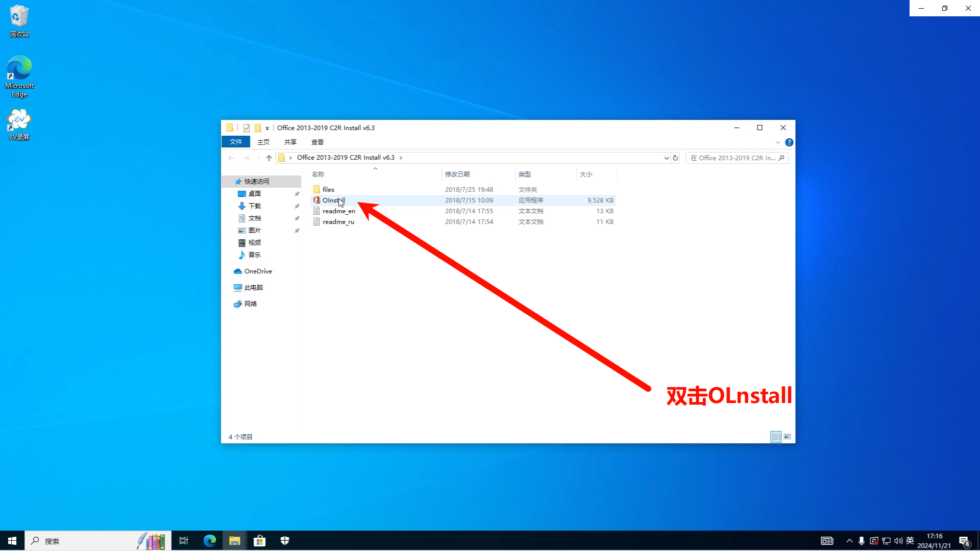Click the volume icon in system tray
Image resolution: width=980 pixels, height=551 pixels.
(898, 541)
